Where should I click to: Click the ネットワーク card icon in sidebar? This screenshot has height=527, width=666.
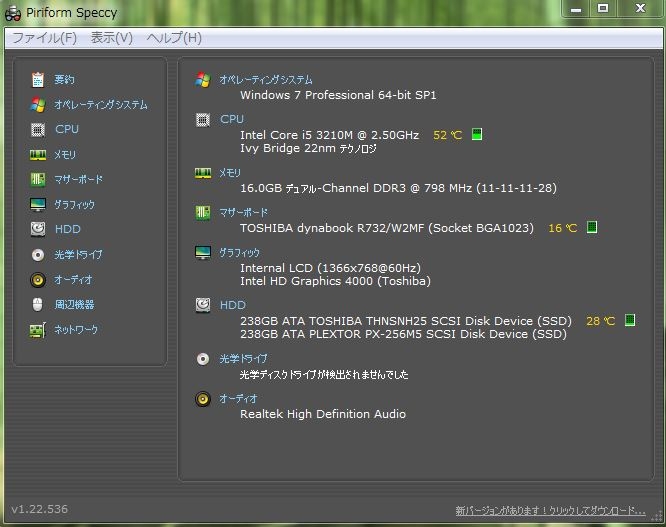(x=38, y=330)
